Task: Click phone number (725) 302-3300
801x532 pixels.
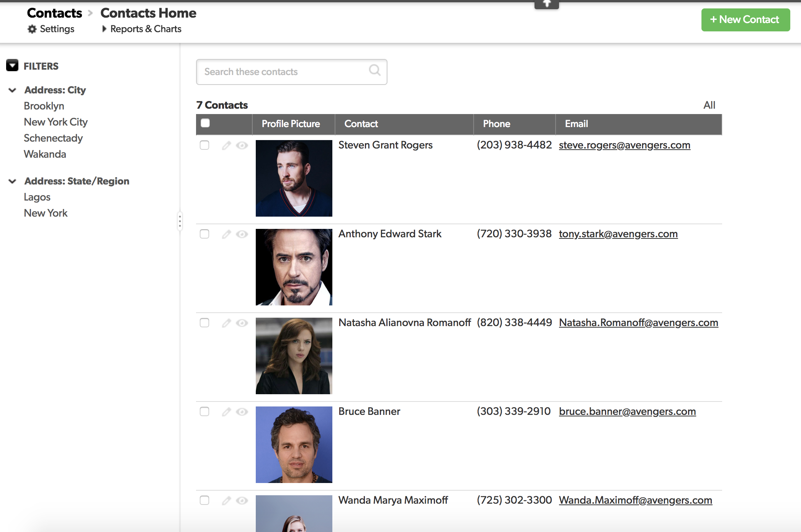Action: click(x=514, y=500)
